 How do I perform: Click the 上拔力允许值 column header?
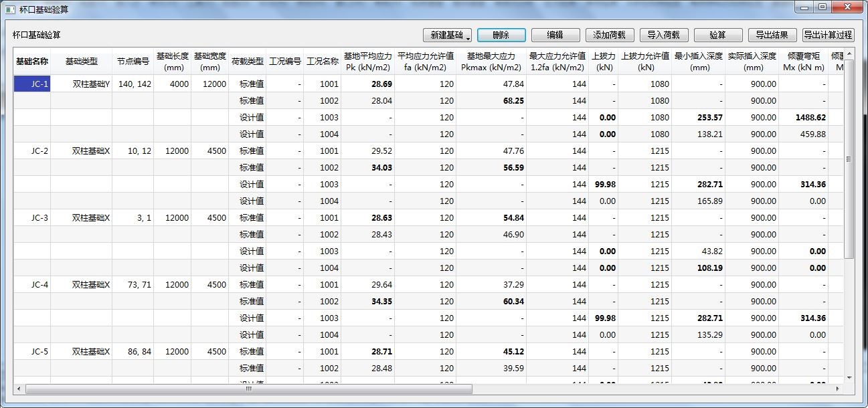[x=644, y=62]
